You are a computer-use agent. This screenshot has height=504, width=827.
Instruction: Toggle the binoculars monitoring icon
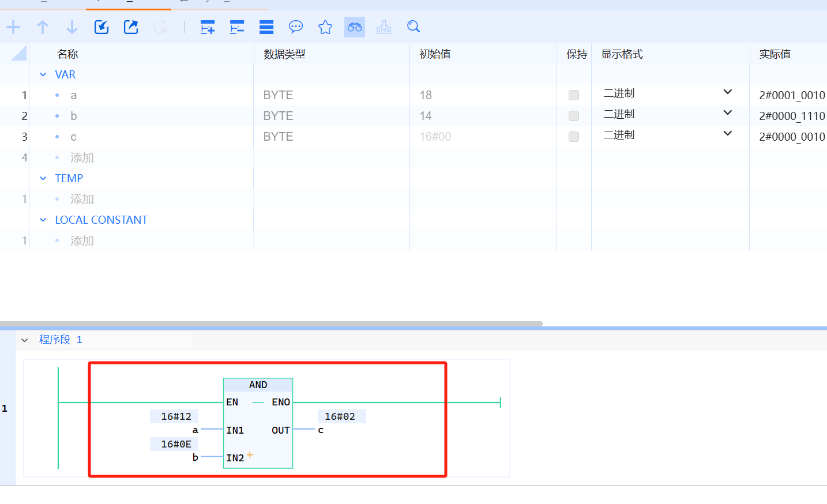pyautogui.click(x=355, y=27)
